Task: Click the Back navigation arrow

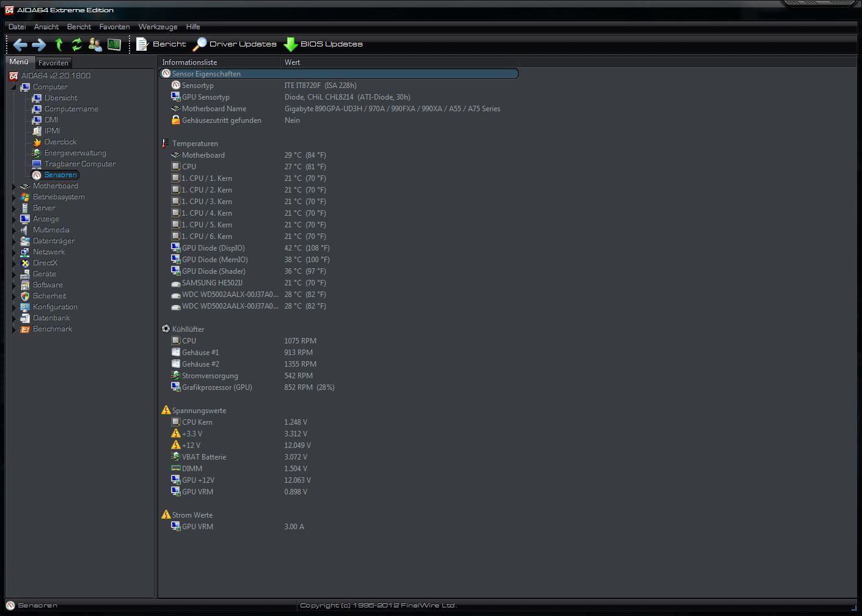Action: [20, 44]
